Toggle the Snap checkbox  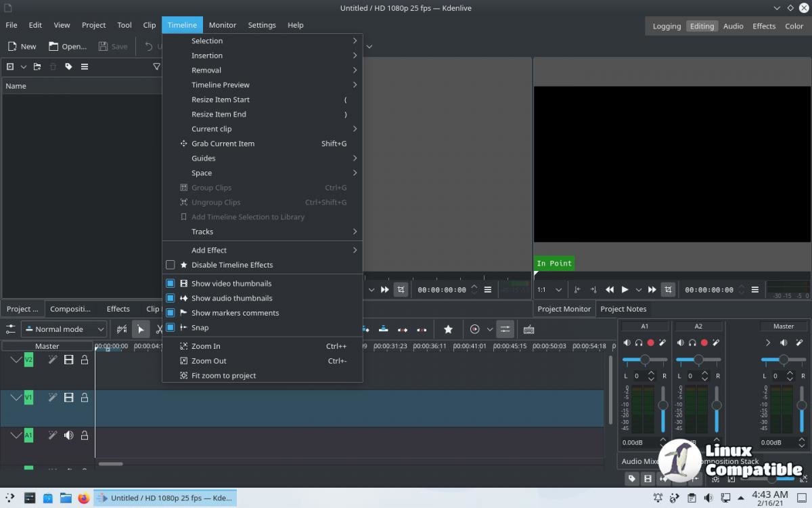[x=171, y=328]
